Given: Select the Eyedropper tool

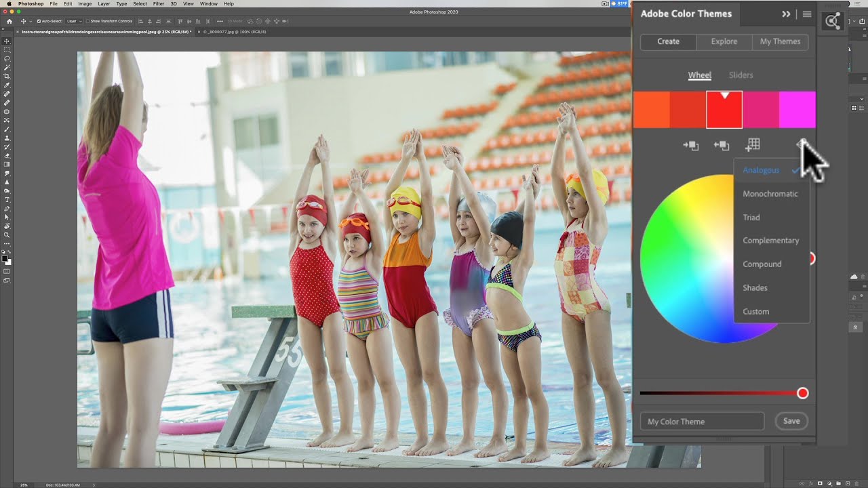Looking at the screenshot, I should [7, 85].
